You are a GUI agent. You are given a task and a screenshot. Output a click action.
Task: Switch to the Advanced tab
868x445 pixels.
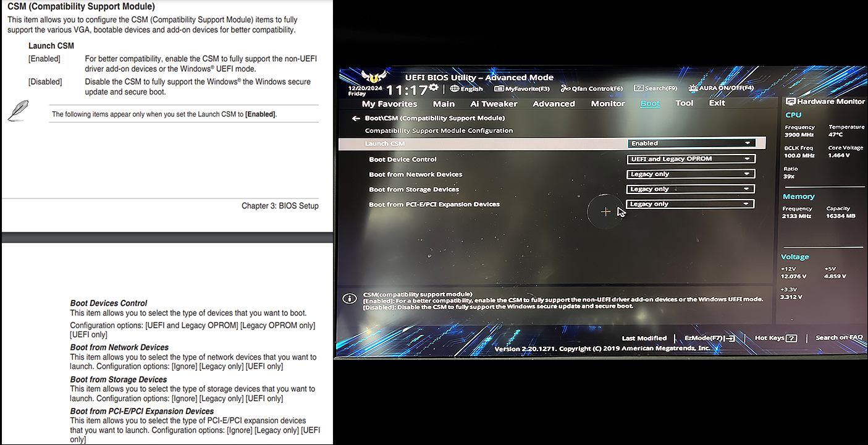554,104
